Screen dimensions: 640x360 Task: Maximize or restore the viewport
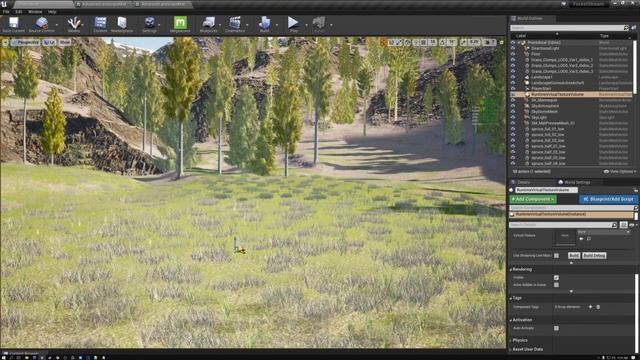click(x=501, y=42)
